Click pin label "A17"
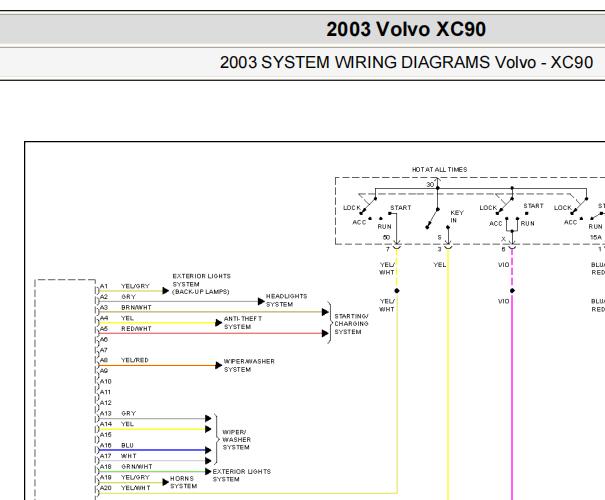The height and width of the screenshot is (500, 605). click(106, 456)
